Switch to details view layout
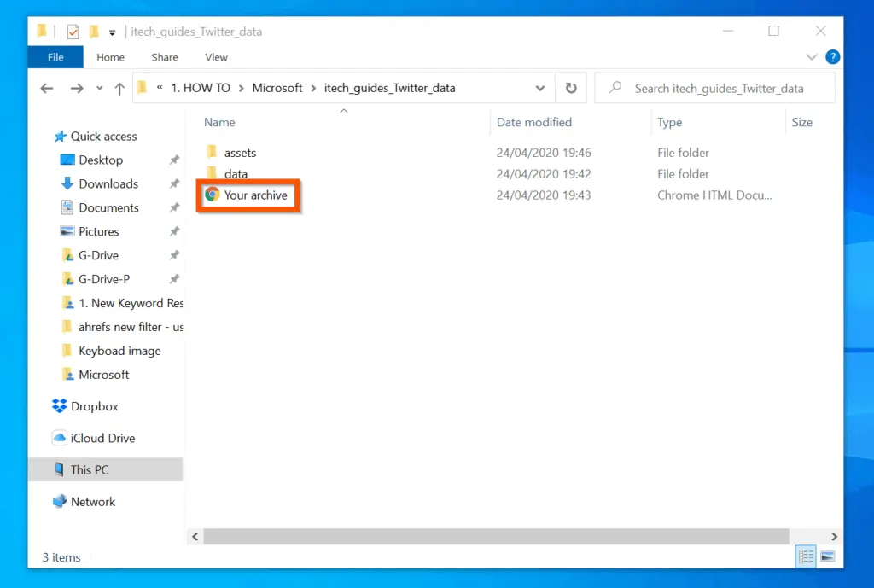Image resolution: width=874 pixels, height=588 pixels. pyautogui.click(x=806, y=556)
